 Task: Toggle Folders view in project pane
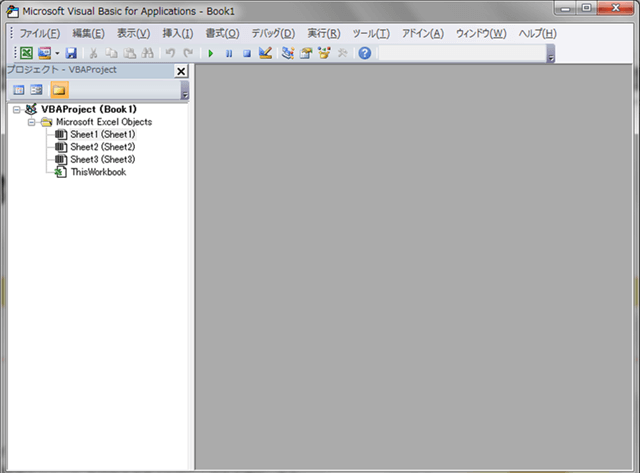pos(59,90)
